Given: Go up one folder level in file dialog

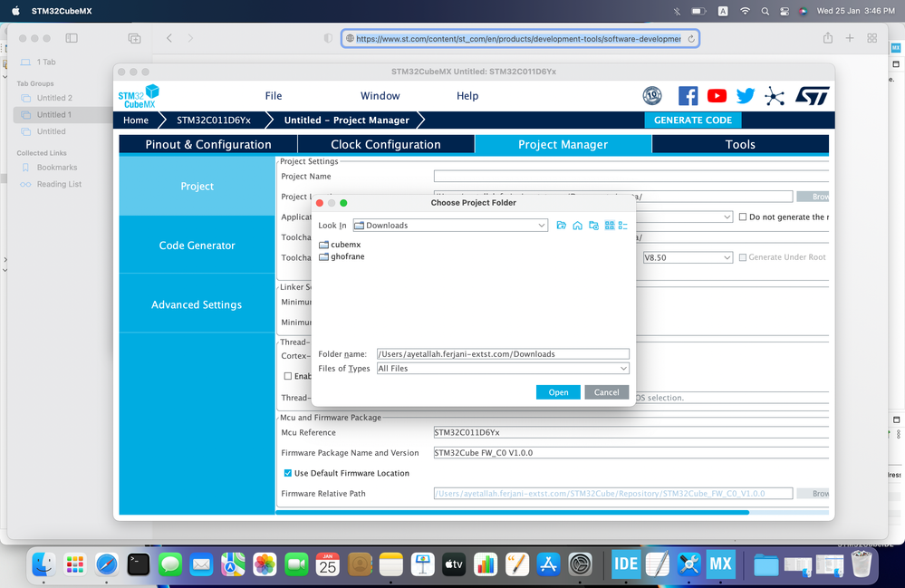Looking at the screenshot, I should point(561,225).
